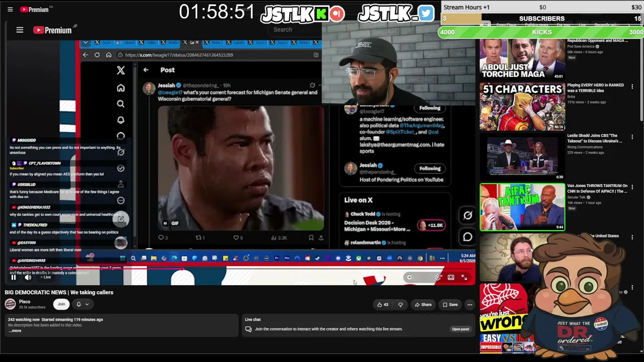644x362 pixels.
Task: Open 'Van Jones THROWS TANTRUM' video title
Action: [x=597, y=189]
